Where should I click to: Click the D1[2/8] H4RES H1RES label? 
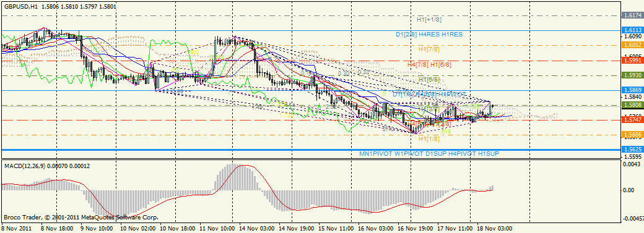point(429,35)
